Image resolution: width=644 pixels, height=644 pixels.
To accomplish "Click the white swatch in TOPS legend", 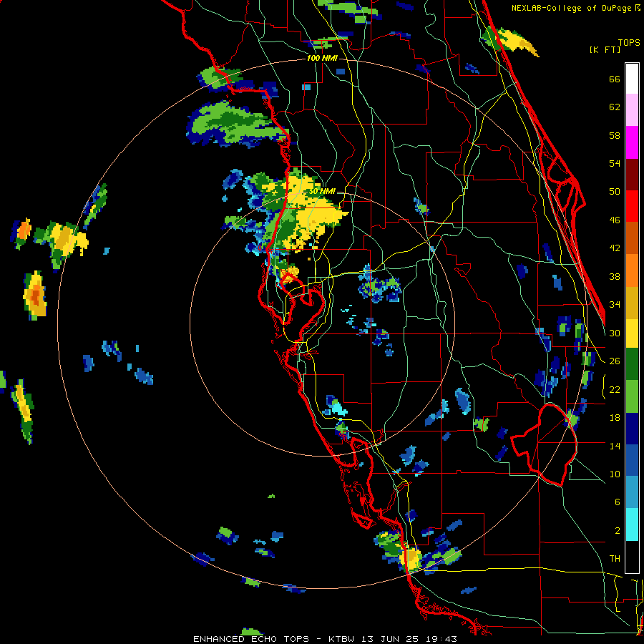I will (x=632, y=79).
